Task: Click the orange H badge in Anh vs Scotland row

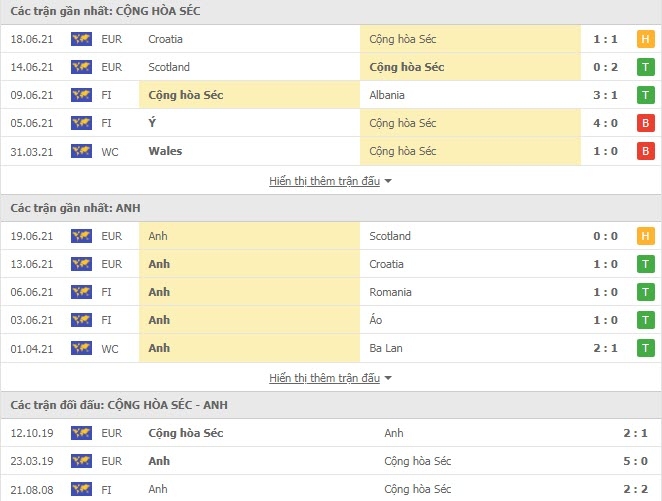Action: pos(646,236)
